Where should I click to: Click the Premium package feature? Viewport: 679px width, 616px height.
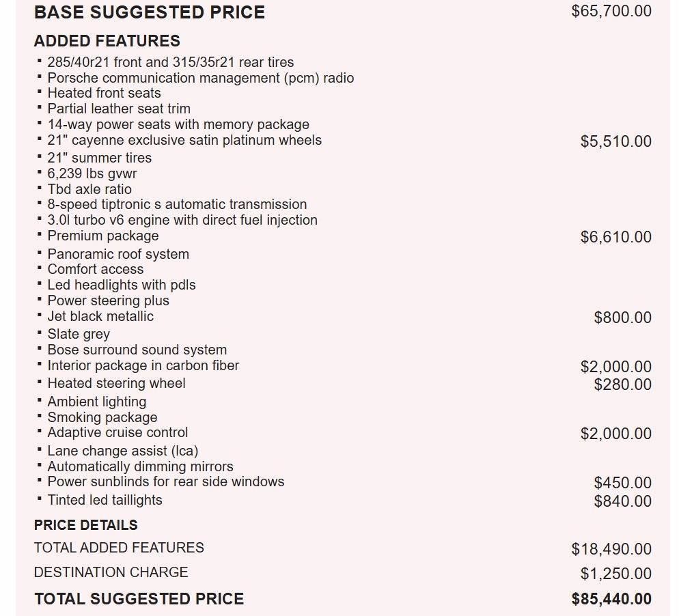[x=102, y=236]
